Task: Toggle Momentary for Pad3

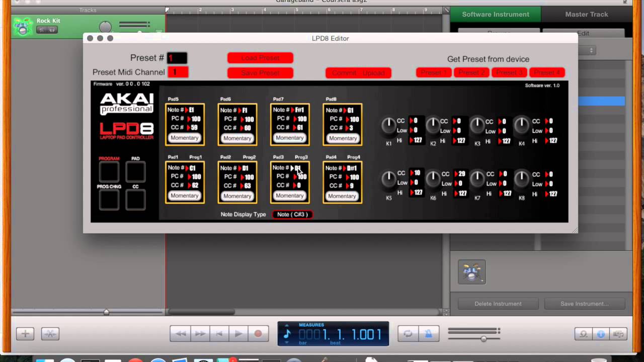Action: (x=290, y=196)
